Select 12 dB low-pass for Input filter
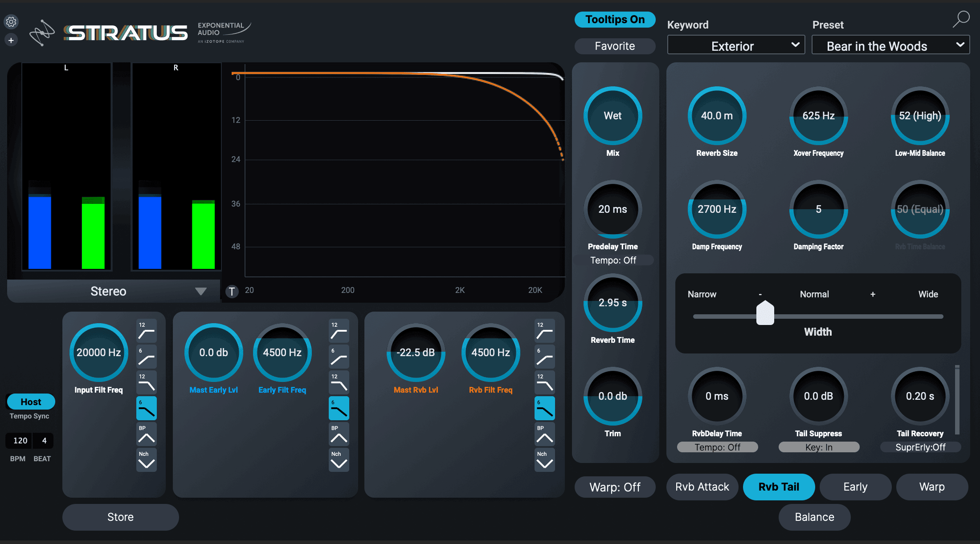This screenshot has width=980, height=544. point(146,382)
